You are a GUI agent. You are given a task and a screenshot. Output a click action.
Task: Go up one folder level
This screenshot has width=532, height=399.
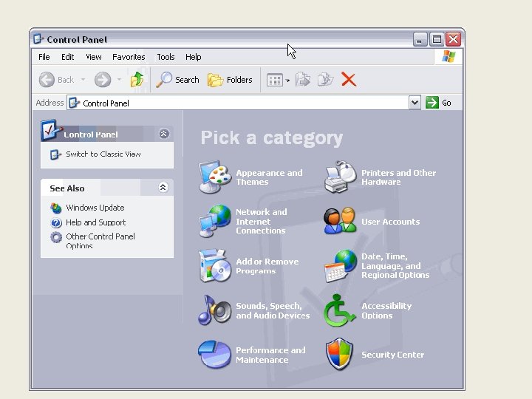click(x=137, y=80)
